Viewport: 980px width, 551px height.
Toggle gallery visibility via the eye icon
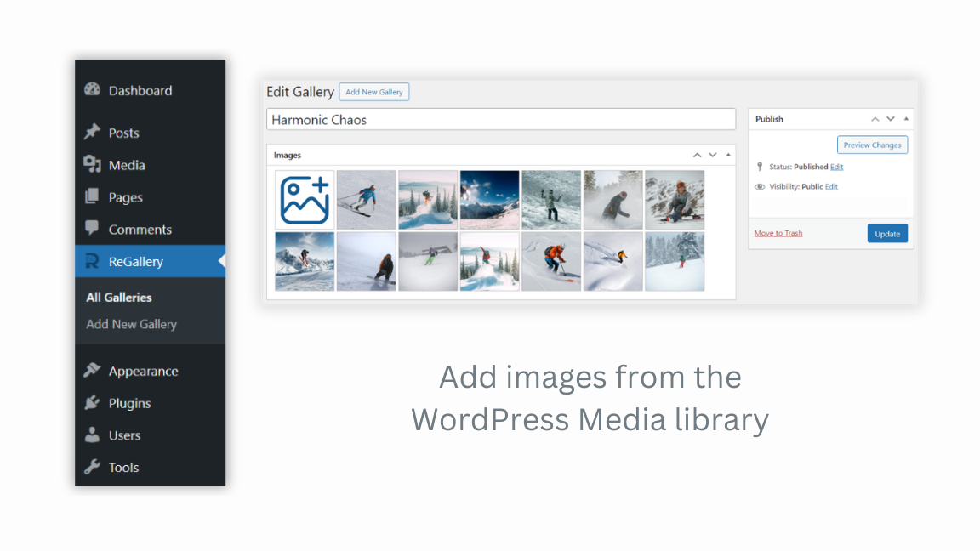pos(759,186)
